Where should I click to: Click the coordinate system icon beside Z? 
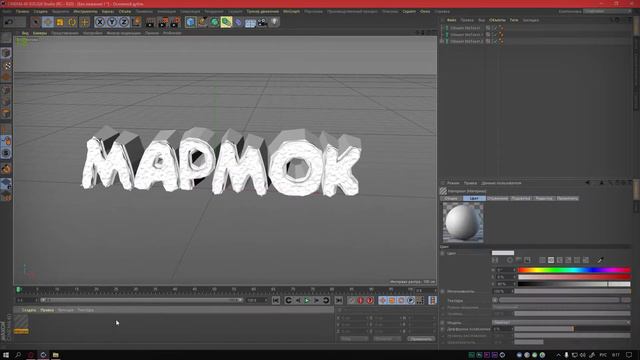pos(136,22)
